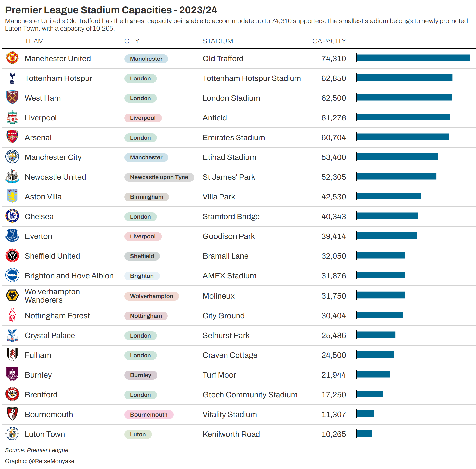Screen dimensions: 476x469
Task: Click the Newcastle United magpies crest
Action: [x=12, y=177]
